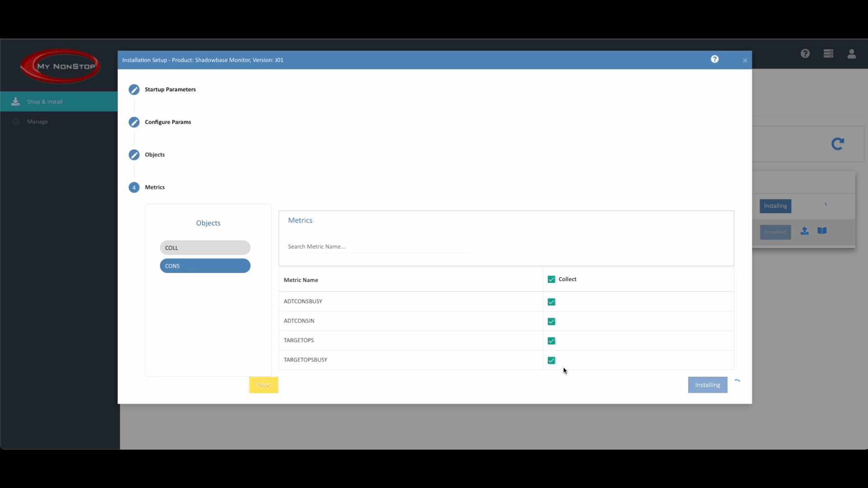
Task: Click the ADTCONSBUSY metric name
Action: click(x=303, y=301)
